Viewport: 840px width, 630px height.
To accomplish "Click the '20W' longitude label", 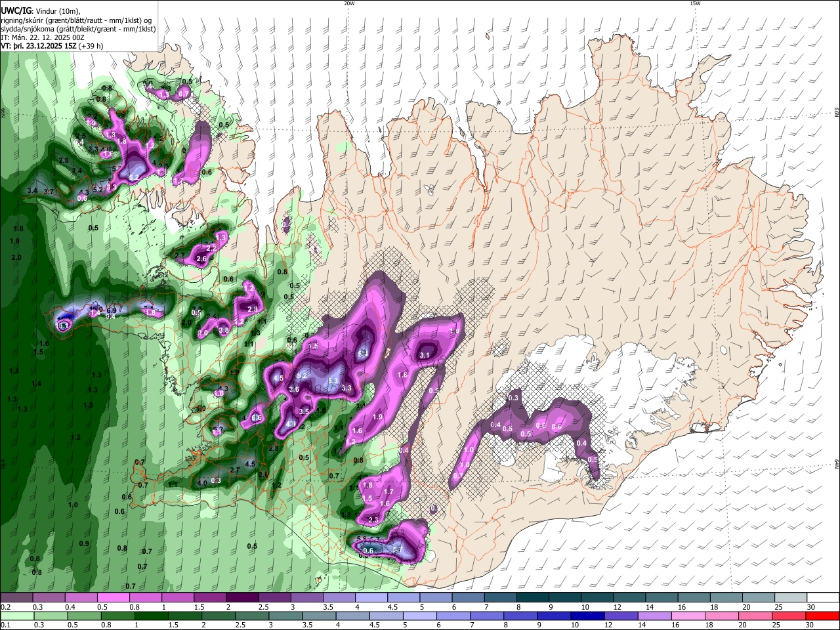I will [349, 3].
